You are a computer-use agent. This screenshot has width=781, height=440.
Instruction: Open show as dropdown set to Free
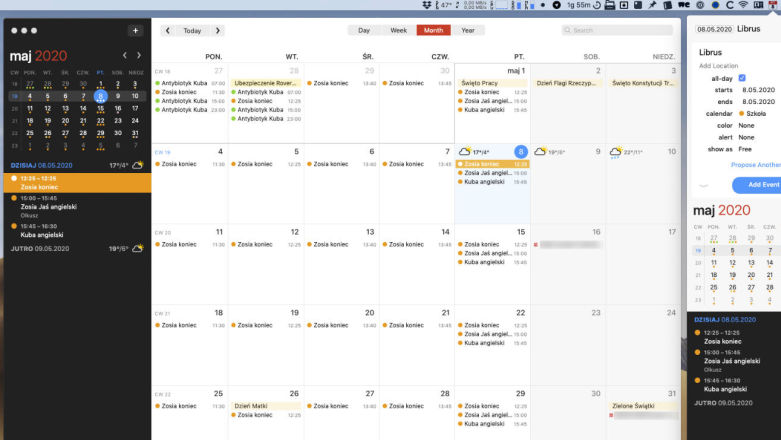(x=745, y=149)
